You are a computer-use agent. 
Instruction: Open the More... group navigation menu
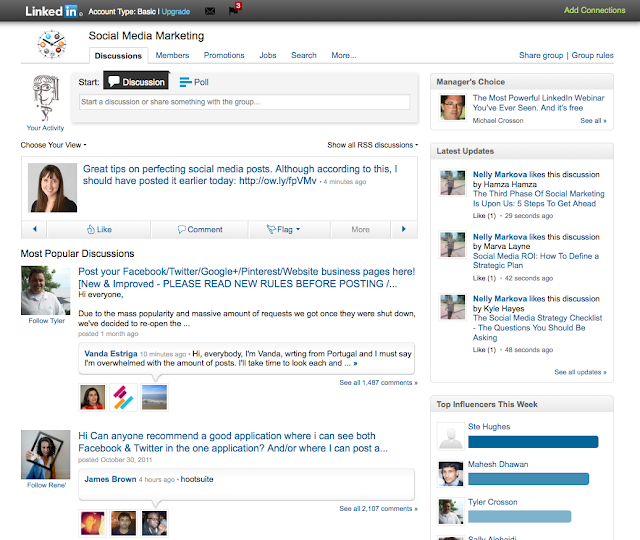343,56
